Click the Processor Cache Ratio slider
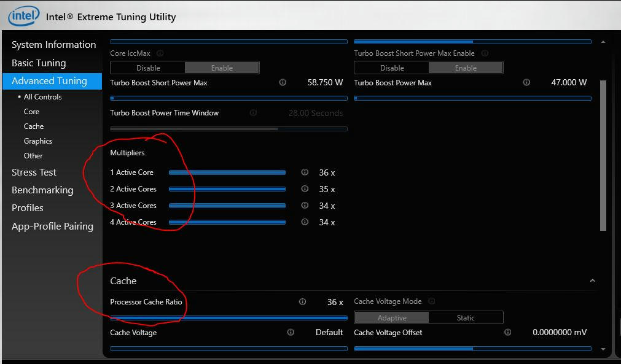Viewport: 621px width, 364px height. 229,318
